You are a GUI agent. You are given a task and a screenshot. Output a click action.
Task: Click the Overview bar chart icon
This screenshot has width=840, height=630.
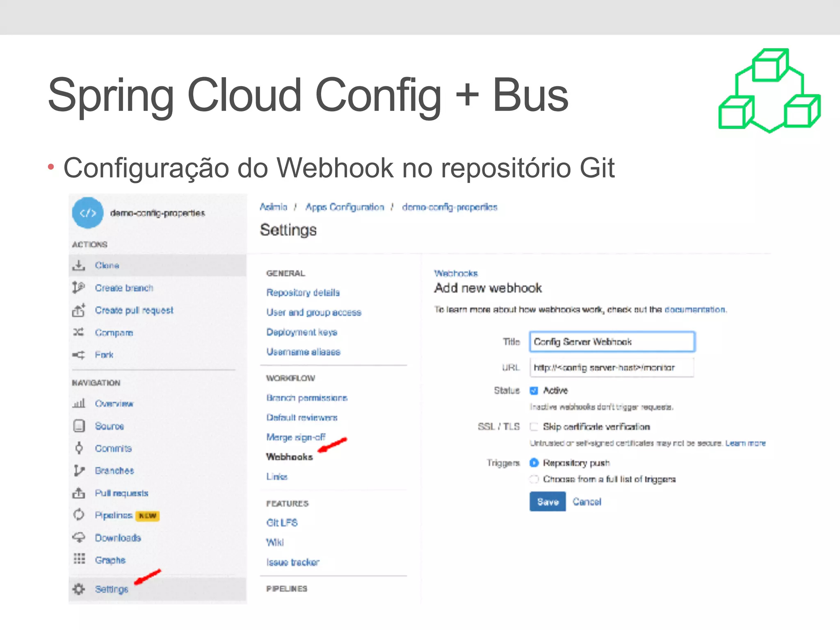[x=78, y=404]
